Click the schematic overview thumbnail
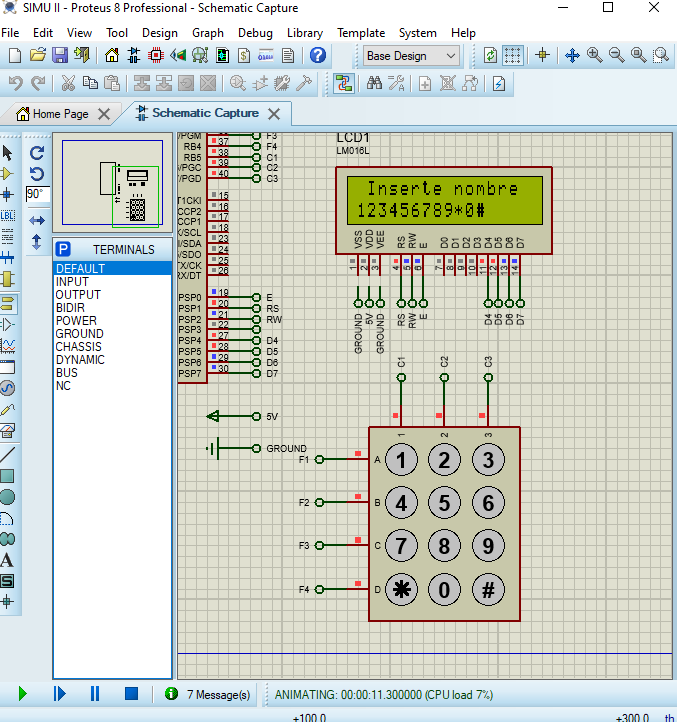The height and width of the screenshot is (722, 677). [112, 182]
